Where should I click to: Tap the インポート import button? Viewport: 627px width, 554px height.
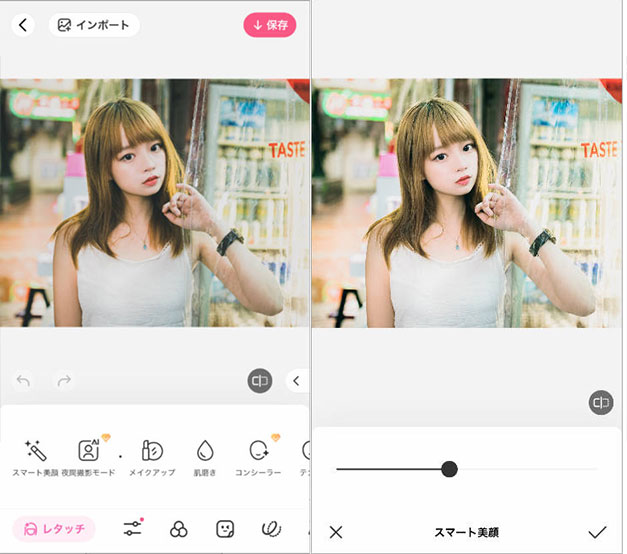(x=94, y=25)
